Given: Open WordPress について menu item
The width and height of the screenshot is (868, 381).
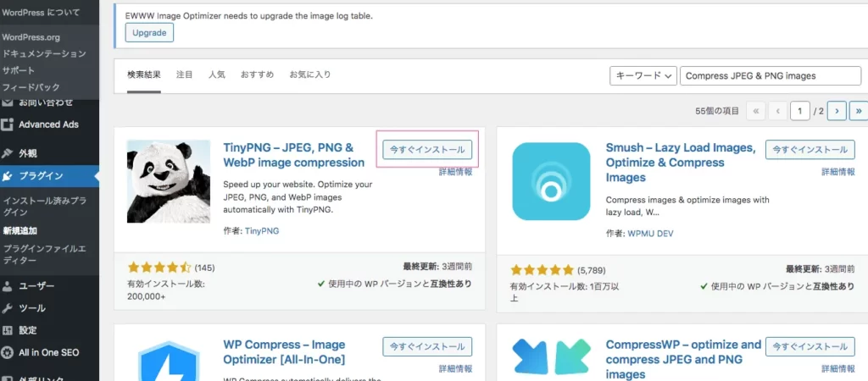Looking at the screenshot, I should pos(41,12).
